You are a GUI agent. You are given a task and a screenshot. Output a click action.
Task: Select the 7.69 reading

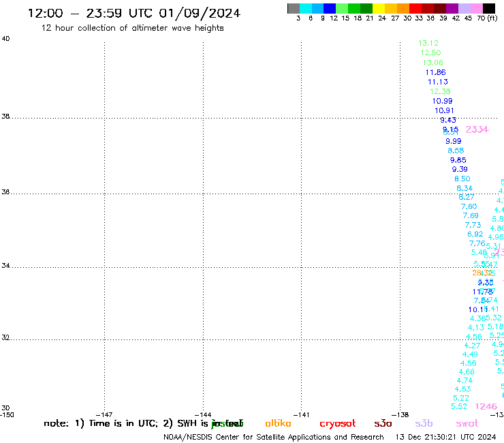[471, 215]
